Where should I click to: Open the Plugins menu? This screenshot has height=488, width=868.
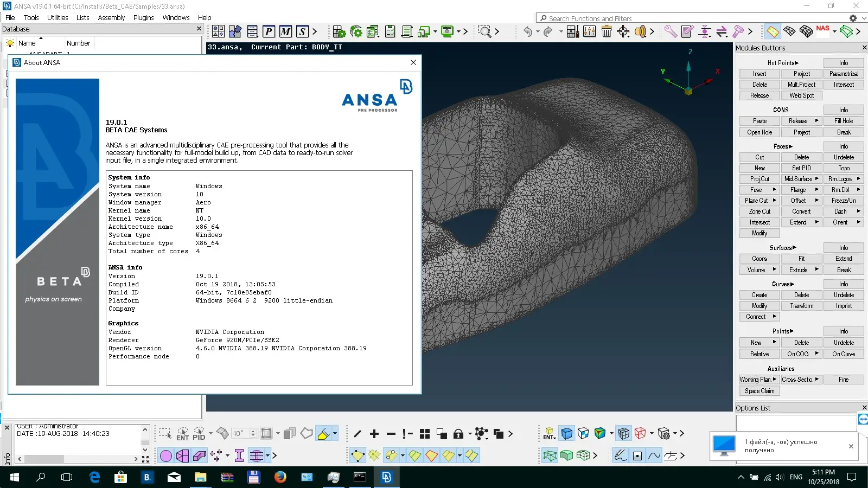tap(143, 17)
